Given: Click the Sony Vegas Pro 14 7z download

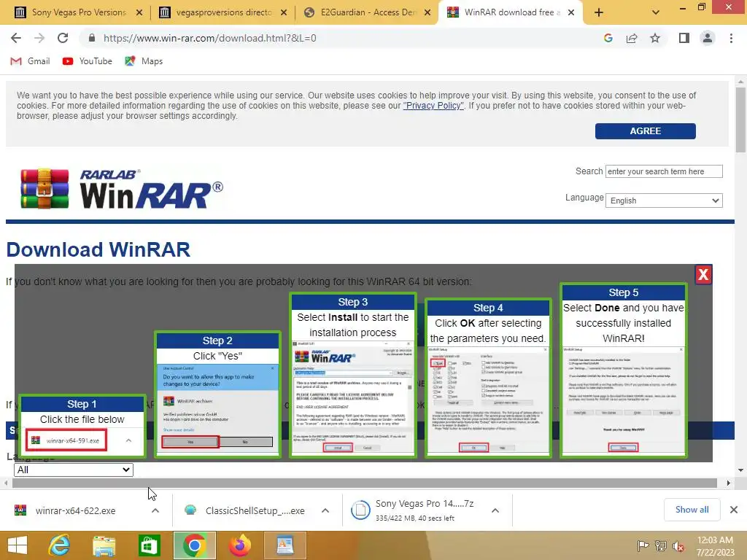Looking at the screenshot, I should 414,510.
